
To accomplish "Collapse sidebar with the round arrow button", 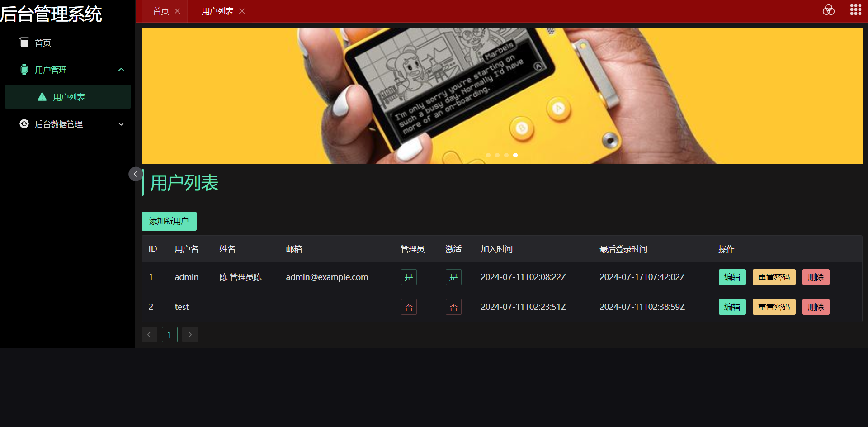I will coord(136,174).
